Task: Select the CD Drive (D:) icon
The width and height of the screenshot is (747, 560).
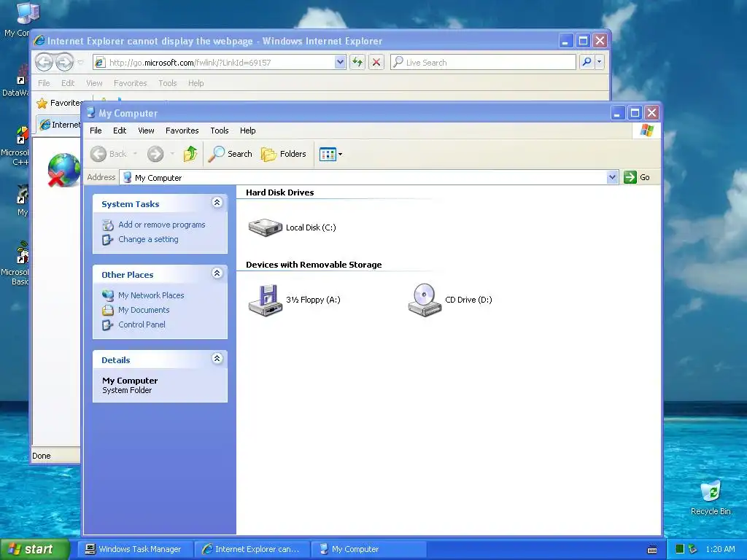Action: coord(425,300)
